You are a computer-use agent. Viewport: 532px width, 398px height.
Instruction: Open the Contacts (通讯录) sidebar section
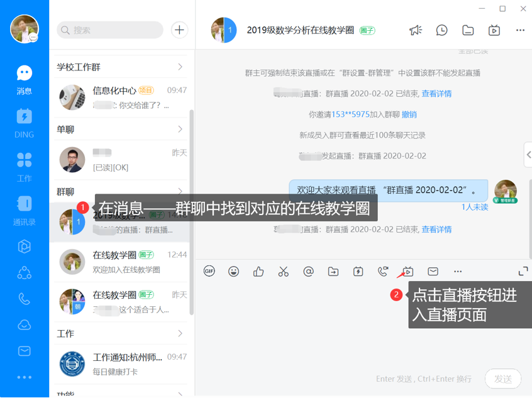click(x=24, y=211)
